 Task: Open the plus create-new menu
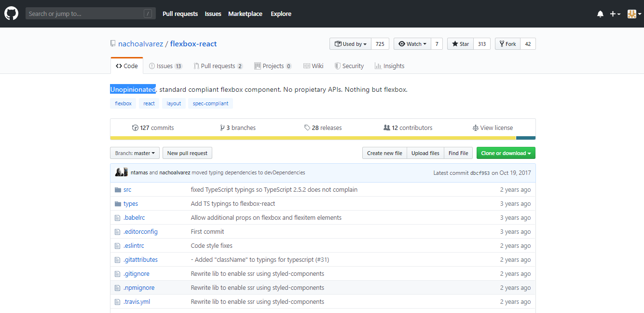(x=615, y=14)
